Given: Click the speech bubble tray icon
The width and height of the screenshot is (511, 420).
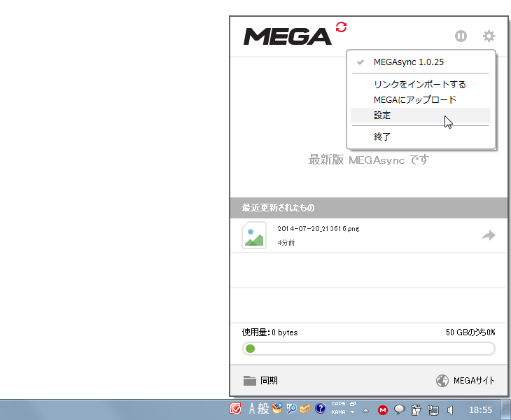Looking at the screenshot, I should pos(399,410).
